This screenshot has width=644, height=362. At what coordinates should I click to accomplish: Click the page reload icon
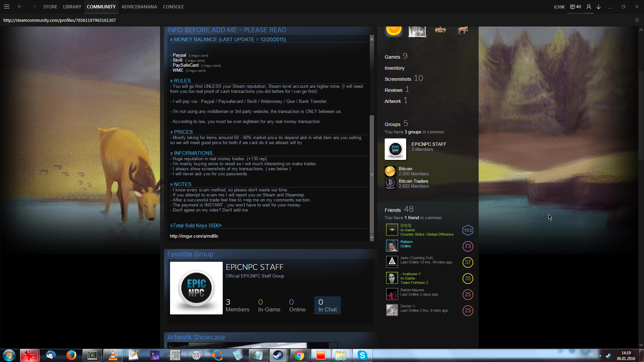coord(637,20)
